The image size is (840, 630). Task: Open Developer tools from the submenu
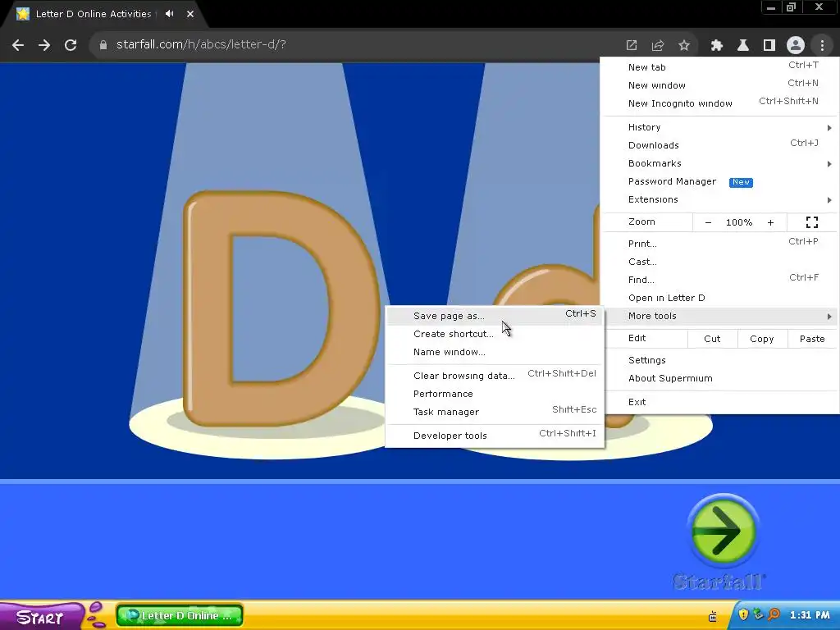point(495,436)
